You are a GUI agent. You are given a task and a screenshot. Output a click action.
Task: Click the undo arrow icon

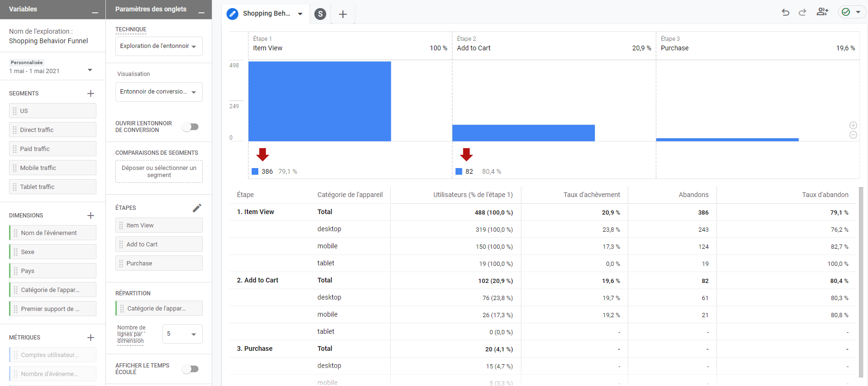785,12
